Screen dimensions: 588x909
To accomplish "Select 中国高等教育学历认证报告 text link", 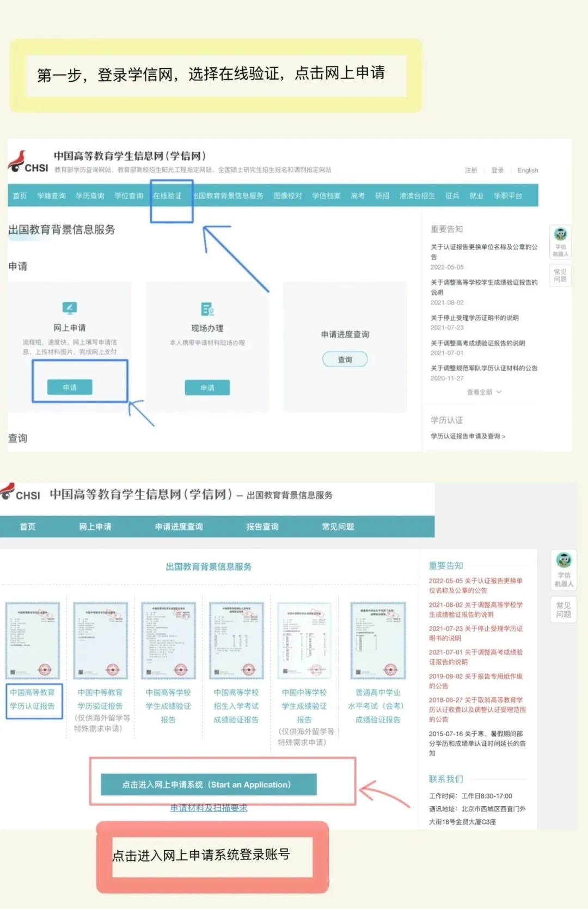I will (x=33, y=699).
